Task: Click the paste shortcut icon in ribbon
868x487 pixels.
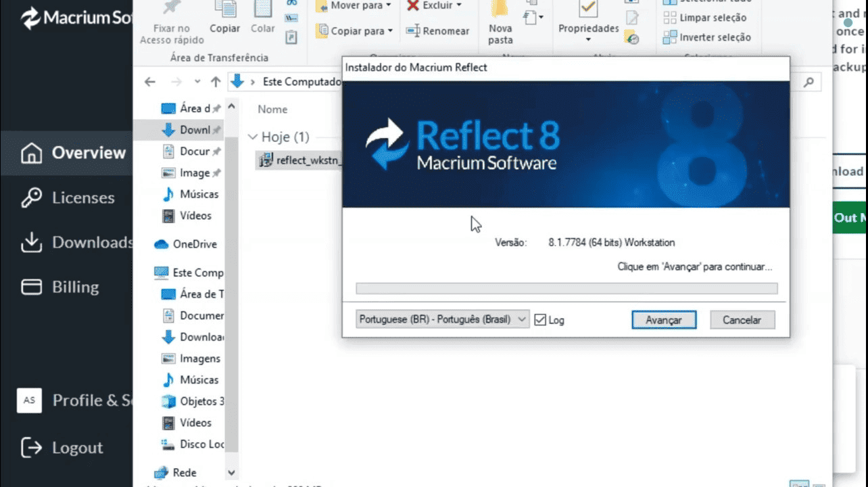Action: (x=291, y=38)
